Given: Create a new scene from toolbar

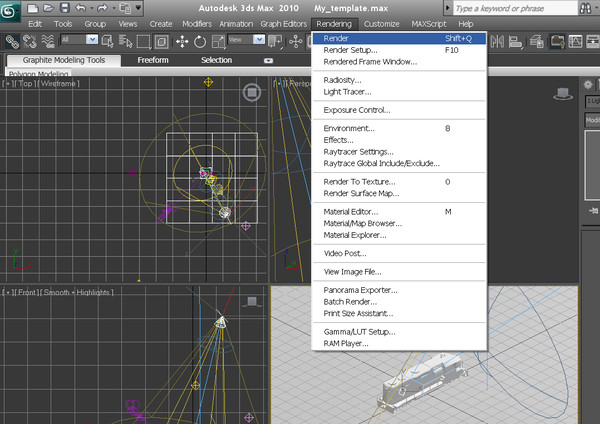Looking at the screenshot, I should pos(33,8).
